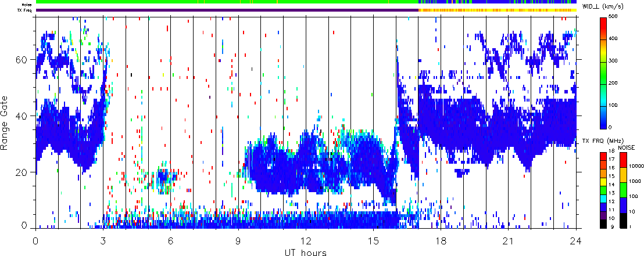The image size is (644, 256).
Task: Pick the red swatch in NOISE legend
Action: point(623,160)
